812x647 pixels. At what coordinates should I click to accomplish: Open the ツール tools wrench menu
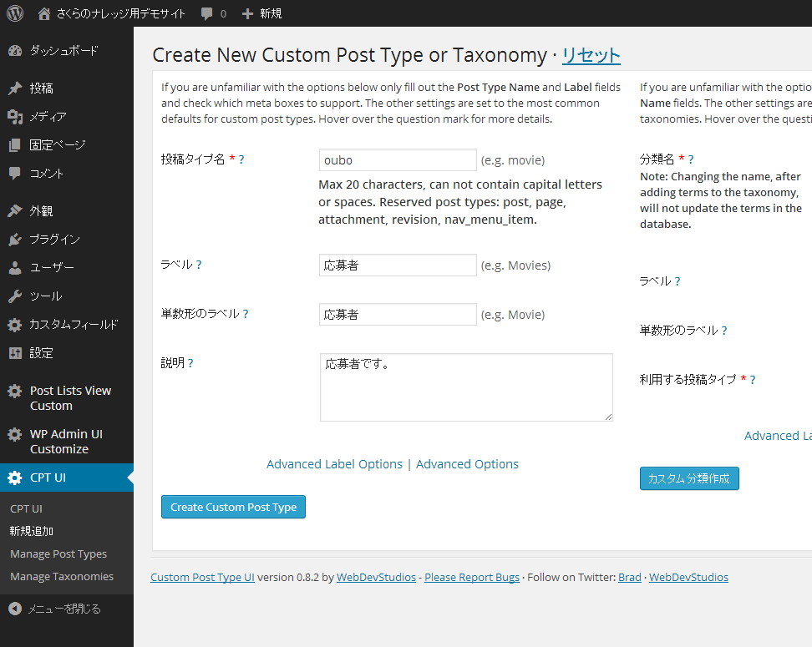point(45,296)
